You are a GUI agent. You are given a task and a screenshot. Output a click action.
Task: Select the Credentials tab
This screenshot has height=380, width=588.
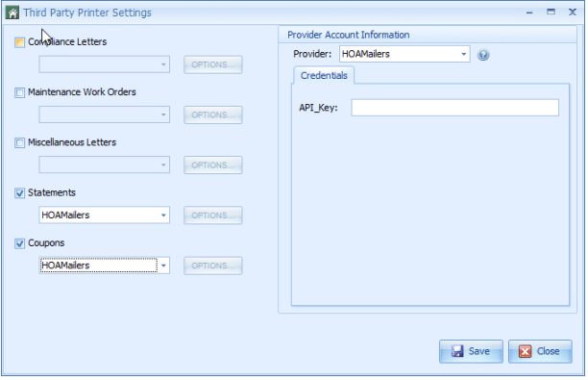(x=324, y=75)
